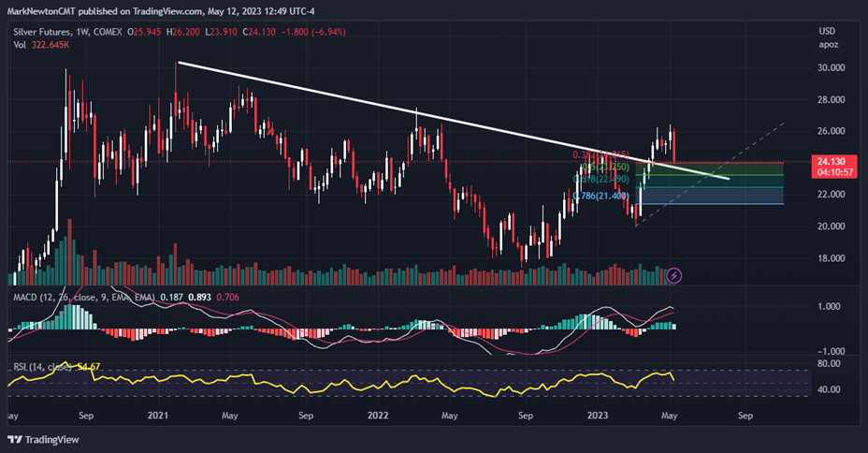Select the MACD signal value 0.706
868x453 pixels.
pos(227,298)
